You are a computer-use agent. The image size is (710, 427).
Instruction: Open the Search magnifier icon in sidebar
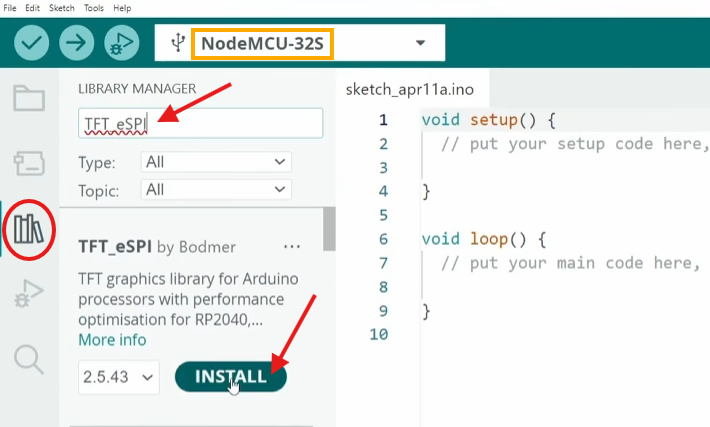(x=28, y=359)
